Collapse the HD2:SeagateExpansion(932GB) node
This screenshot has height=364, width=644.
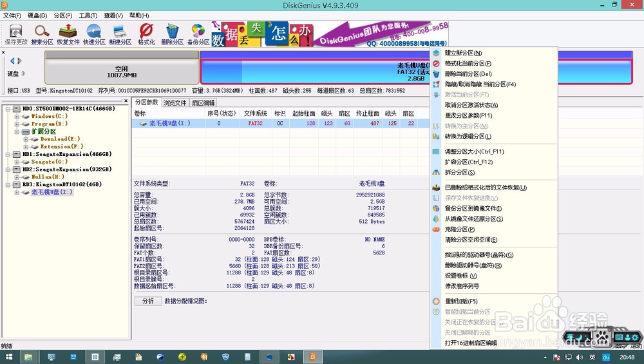8,169
